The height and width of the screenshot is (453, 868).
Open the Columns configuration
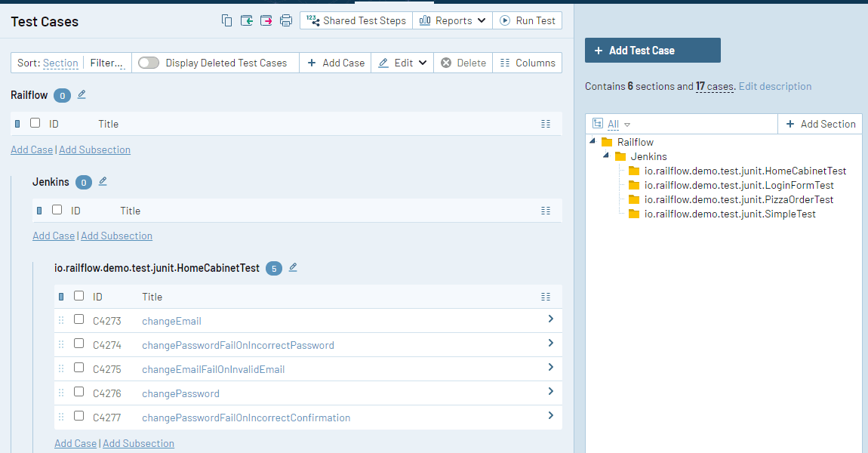528,63
